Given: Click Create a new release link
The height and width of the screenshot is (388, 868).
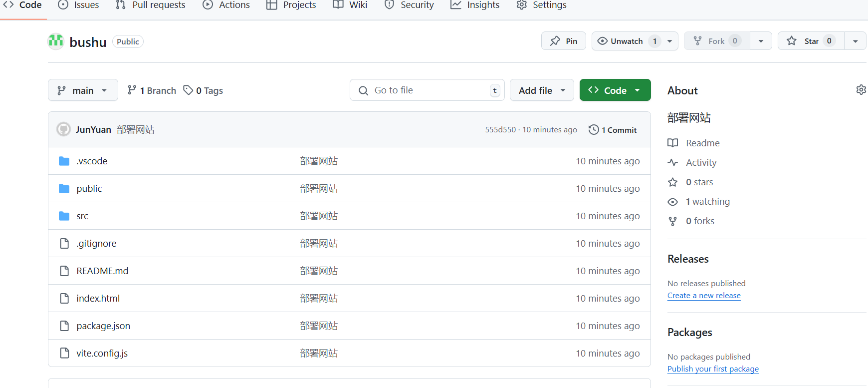Looking at the screenshot, I should point(704,295).
